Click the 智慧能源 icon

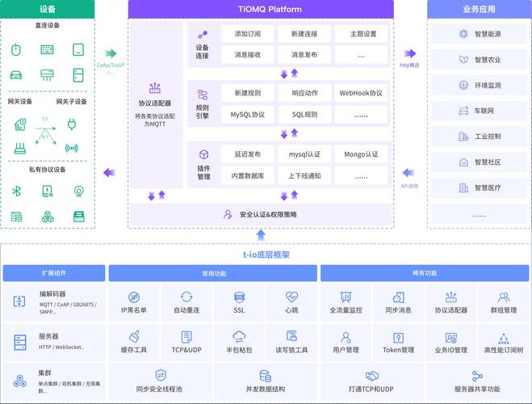(463, 34)
